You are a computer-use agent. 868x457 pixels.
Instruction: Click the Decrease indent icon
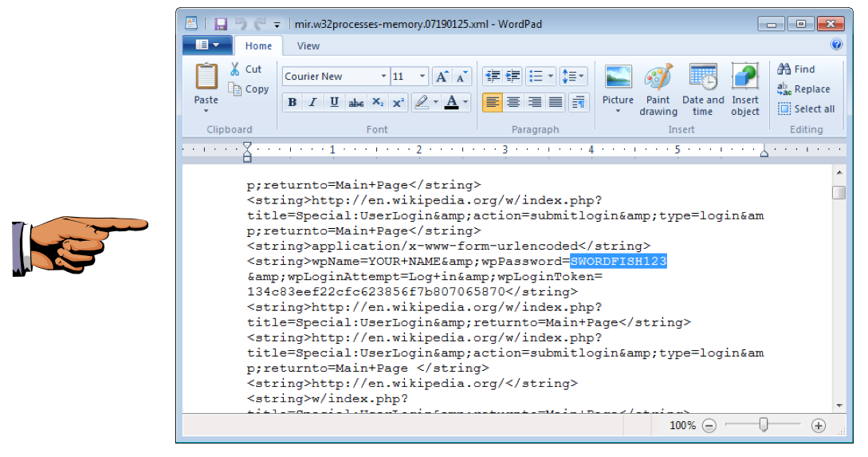pos(492,77)
